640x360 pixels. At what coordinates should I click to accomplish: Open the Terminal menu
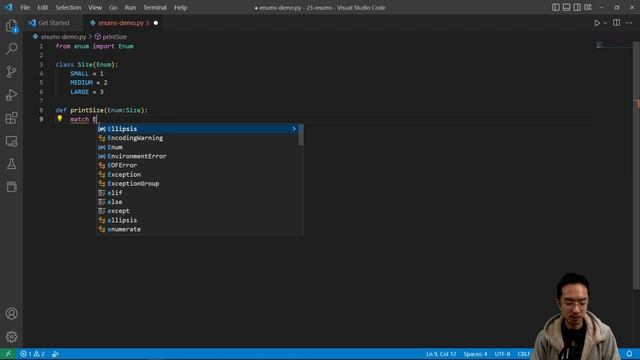pos(155,7)
